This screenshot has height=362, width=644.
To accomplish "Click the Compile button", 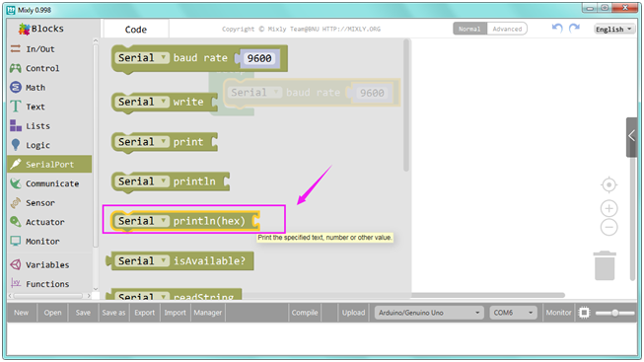I will click(305, 313).
